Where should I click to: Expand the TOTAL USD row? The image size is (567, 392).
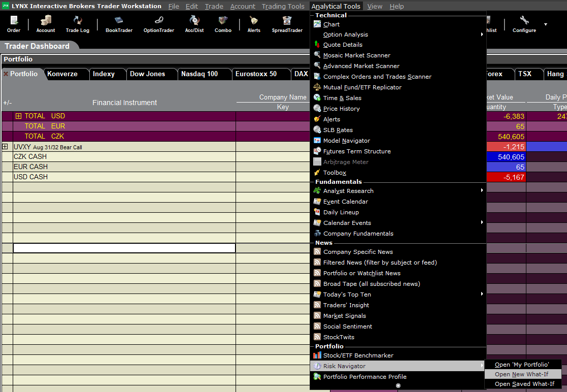coord(18,116)
